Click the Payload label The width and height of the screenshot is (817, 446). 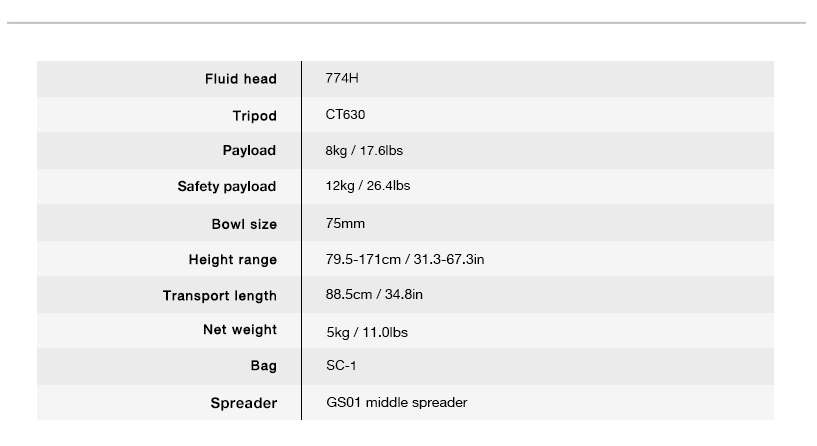(x=249, y=151)
